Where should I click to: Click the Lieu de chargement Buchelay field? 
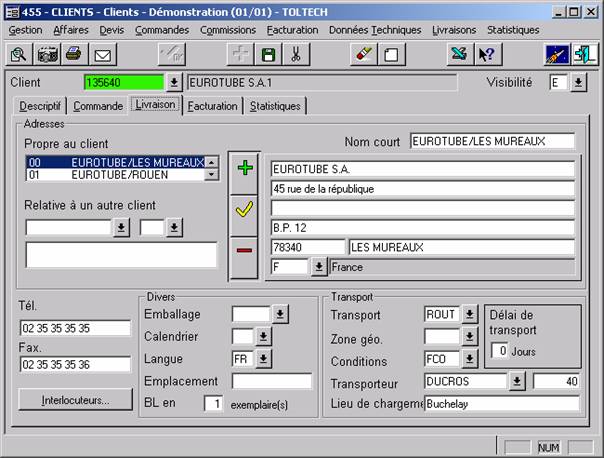click(502, 404)
